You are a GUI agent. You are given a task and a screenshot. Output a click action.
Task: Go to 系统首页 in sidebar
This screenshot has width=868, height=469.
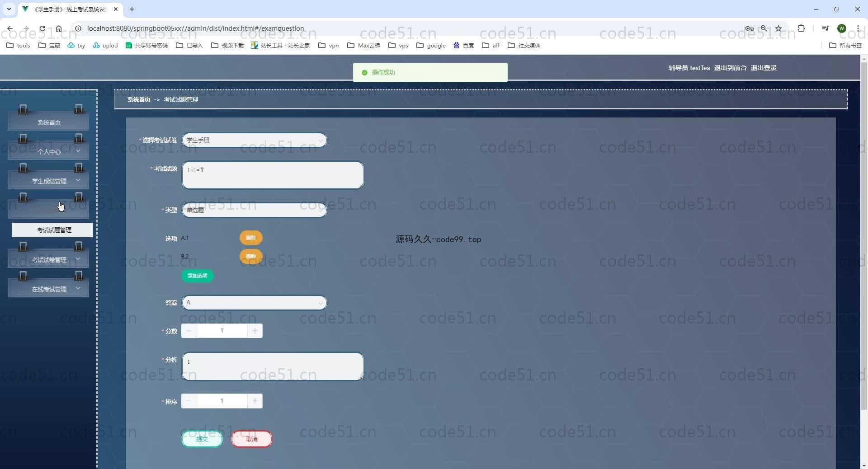(x=48, y=122)
